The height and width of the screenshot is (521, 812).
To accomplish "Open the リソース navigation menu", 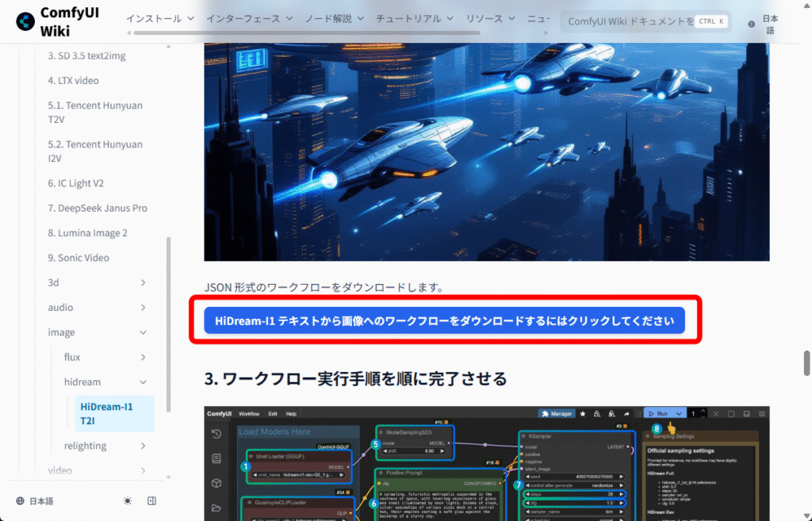I will pyautogui.click(x=490, y=18).
